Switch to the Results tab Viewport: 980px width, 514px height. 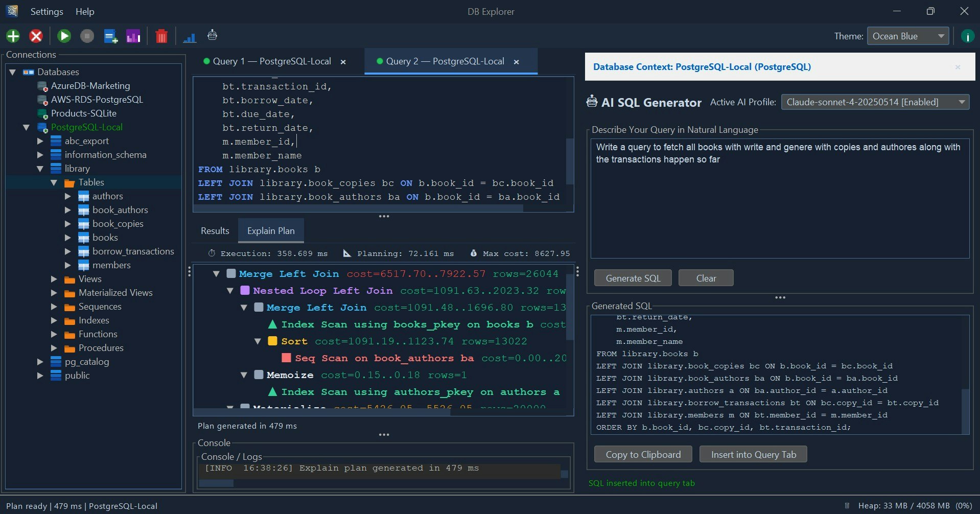(214, 230)
